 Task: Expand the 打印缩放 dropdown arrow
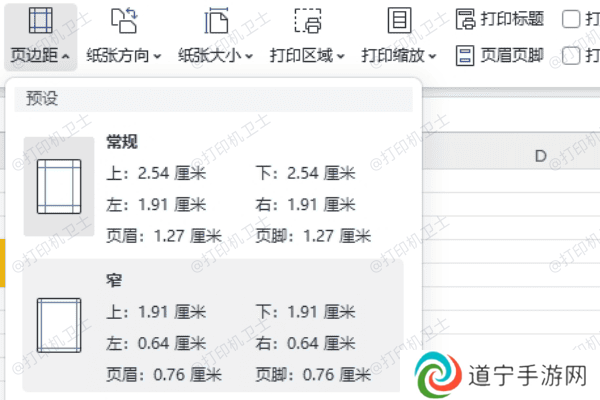[x=432, y=57]
